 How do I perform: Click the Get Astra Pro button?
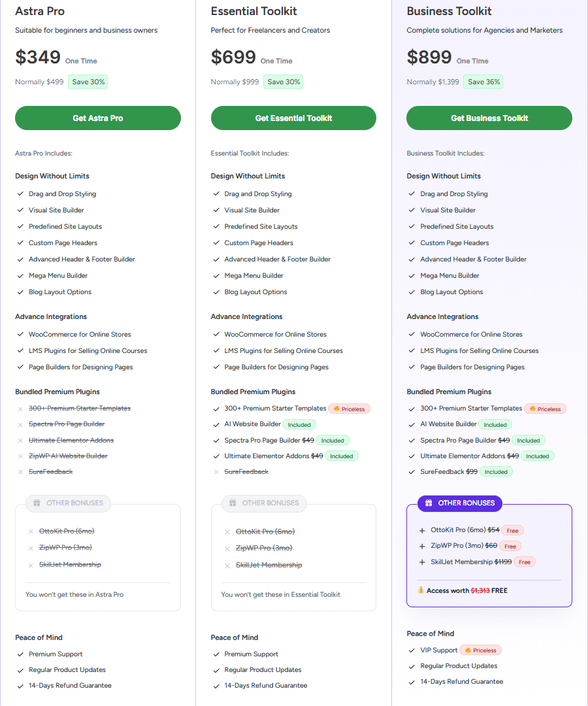pos(98,118)
